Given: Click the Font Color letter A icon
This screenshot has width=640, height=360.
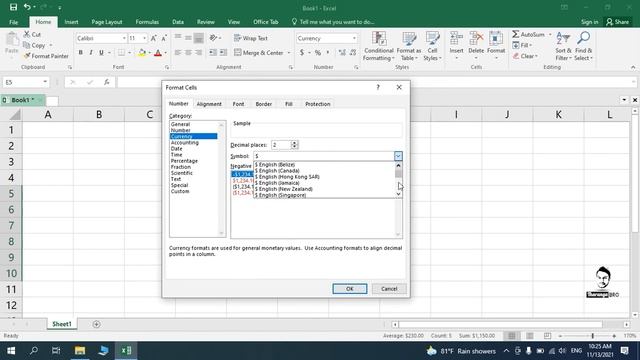Looking at the screenshot, I should coord(158,53).
